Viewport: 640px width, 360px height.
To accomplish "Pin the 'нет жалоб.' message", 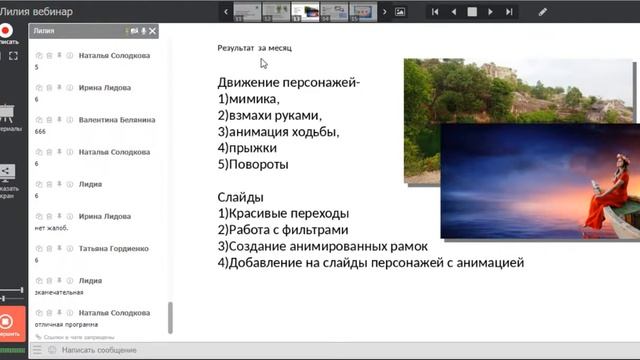I will (59, 216).
